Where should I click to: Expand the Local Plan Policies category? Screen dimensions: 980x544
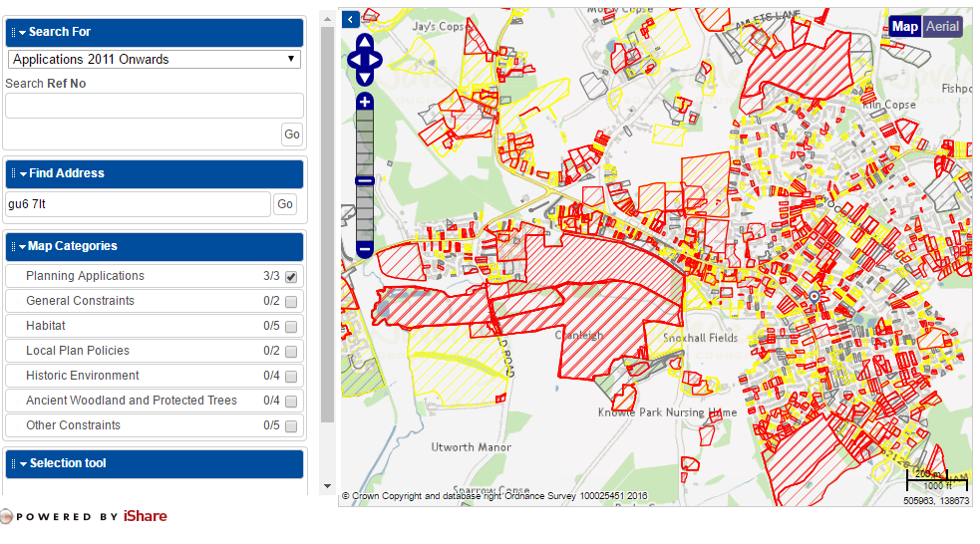(x=78, y=351)
